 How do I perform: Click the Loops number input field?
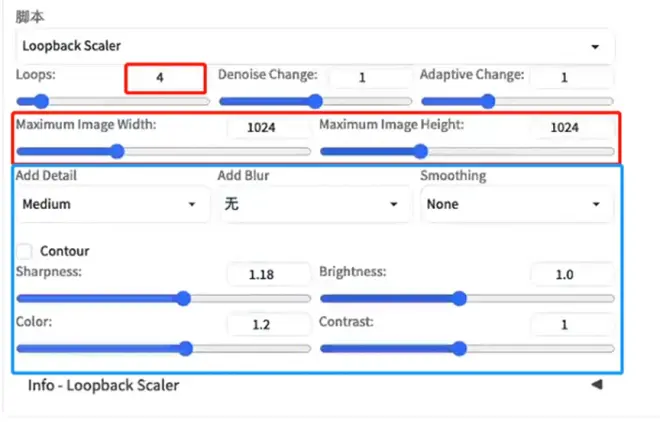pos(165,78)
